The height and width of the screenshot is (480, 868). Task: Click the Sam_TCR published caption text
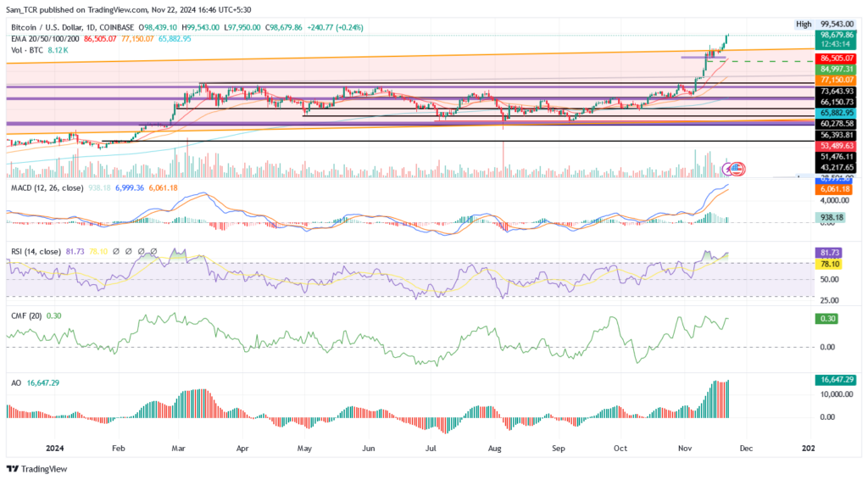(128, 9)
